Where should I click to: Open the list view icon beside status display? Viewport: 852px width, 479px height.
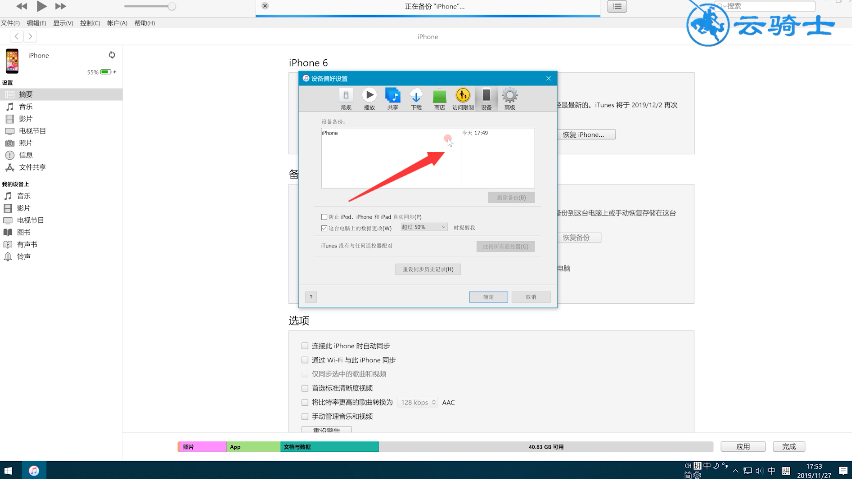(x=617, y=7)
